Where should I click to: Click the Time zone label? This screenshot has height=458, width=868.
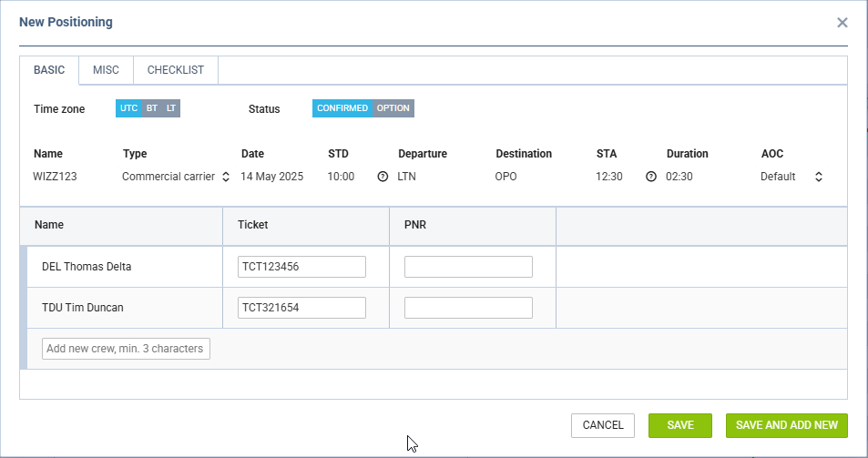(x=59, y=109)
